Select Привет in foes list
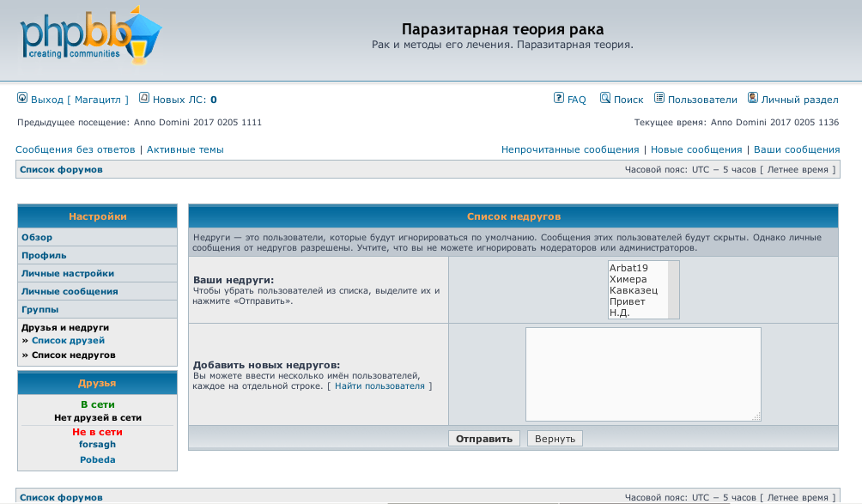 [638, 301]
